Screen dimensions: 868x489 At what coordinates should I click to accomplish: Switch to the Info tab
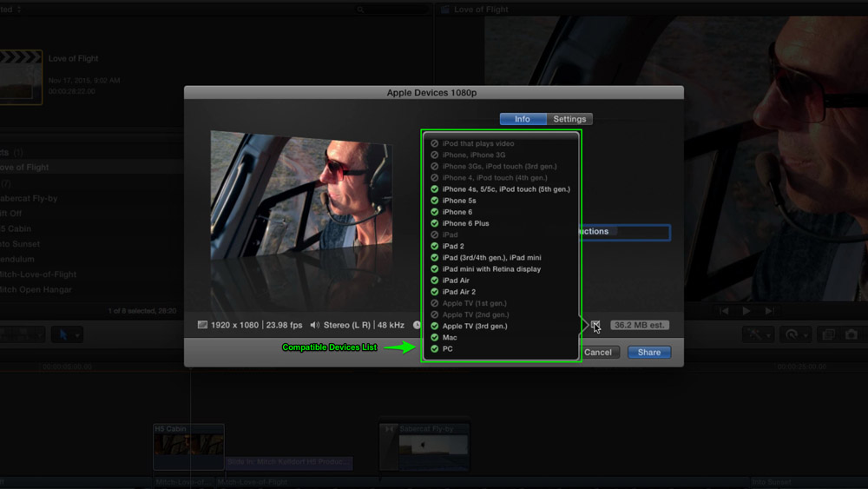pyautogui.click(x=523, y=119)
